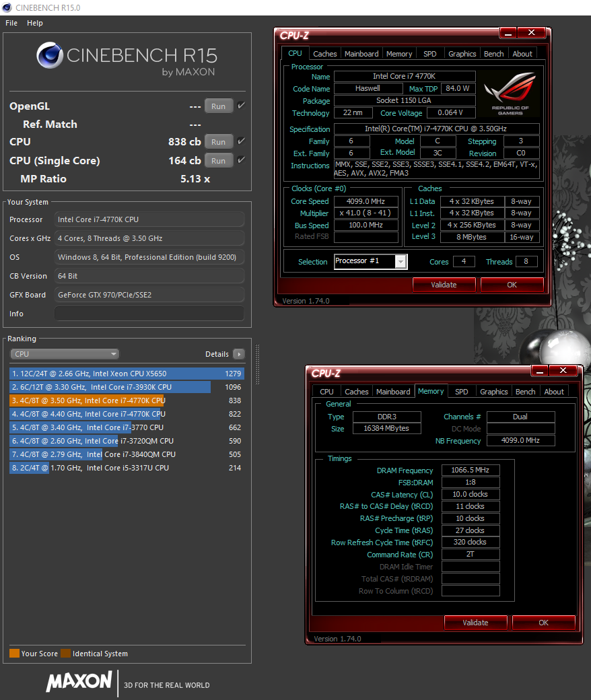Switch to Bench tab in bottom CPU-Z
This screenshot has height=700, width=591.
coord(526,392)
